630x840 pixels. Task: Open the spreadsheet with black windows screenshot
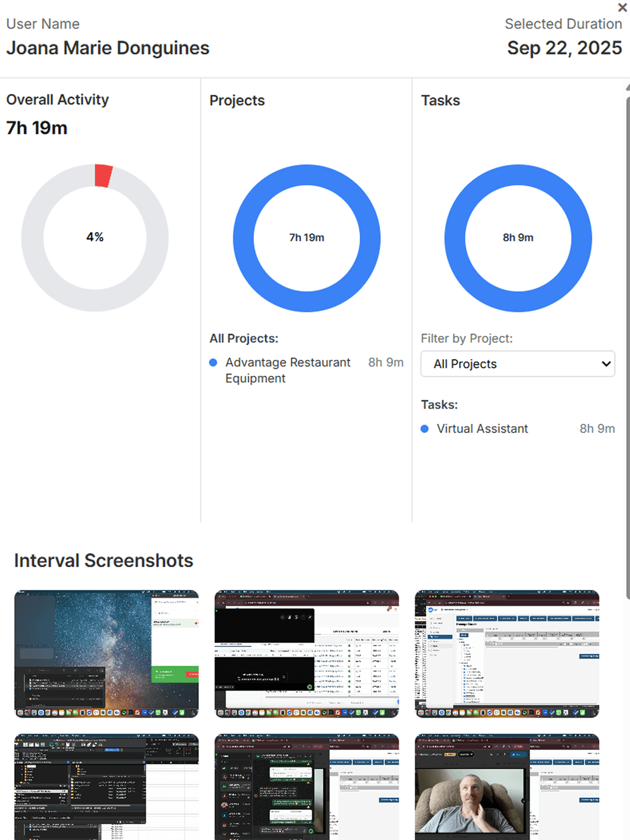pos(307,653)
